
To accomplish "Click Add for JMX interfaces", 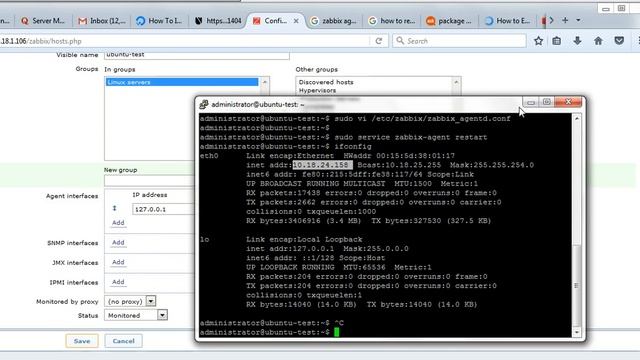I will pyautogui.click(x=118, y=262).
